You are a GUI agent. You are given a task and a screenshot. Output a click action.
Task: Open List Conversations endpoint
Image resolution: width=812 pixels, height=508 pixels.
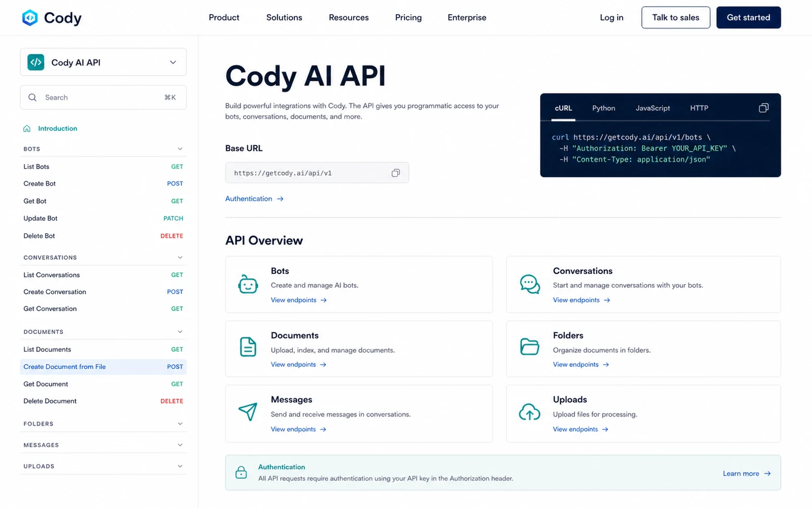pyautogui.click(x=103, y=275)
